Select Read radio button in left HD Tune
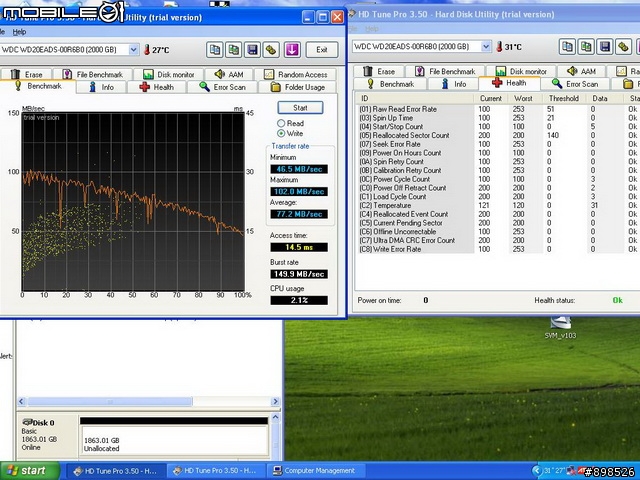Image resolution: width=640 pixels, height=480 pixels. (x=281, y=123)
